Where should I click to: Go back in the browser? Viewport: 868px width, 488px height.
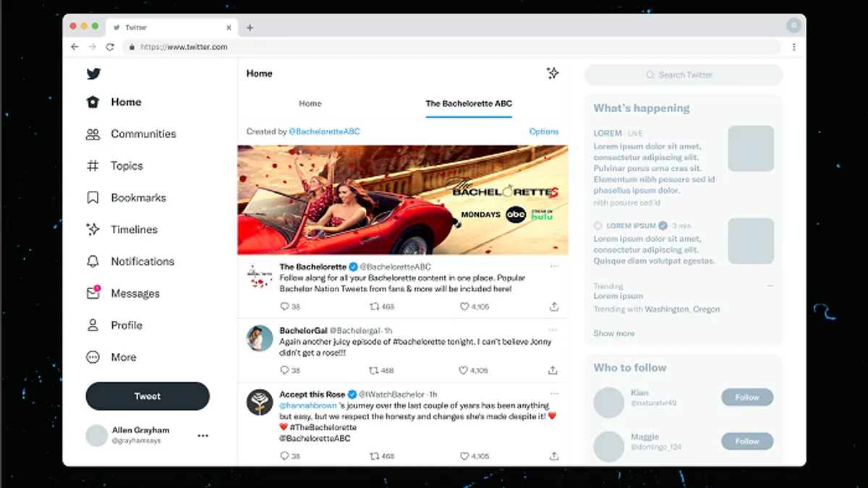[75, 46]
